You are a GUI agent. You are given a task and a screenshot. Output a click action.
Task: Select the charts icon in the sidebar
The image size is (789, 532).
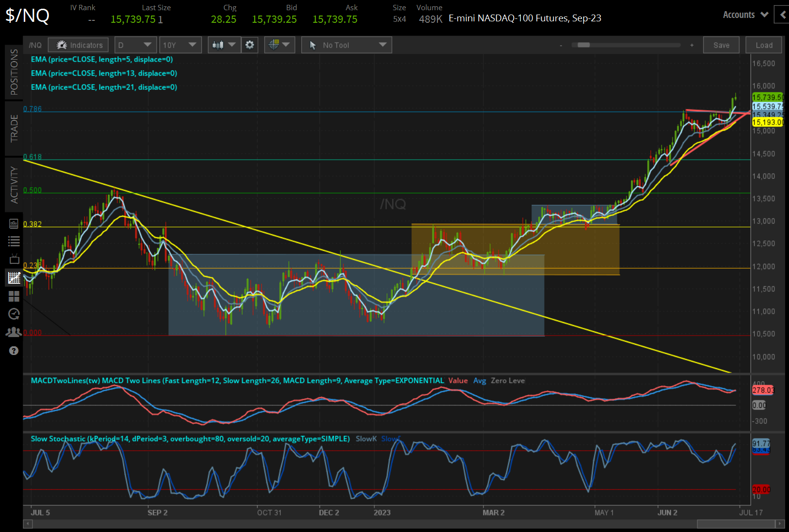14,278
